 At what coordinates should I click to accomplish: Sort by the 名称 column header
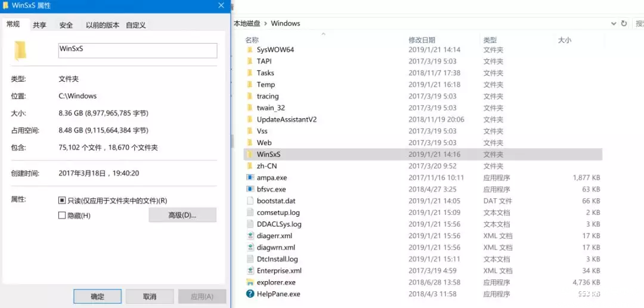coord(252,40)
